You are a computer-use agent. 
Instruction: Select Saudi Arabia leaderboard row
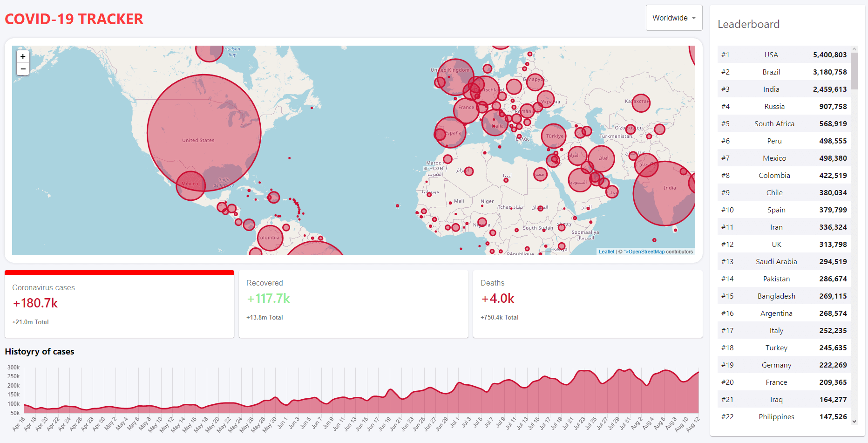pyautogui.click(x=784, y=261)
